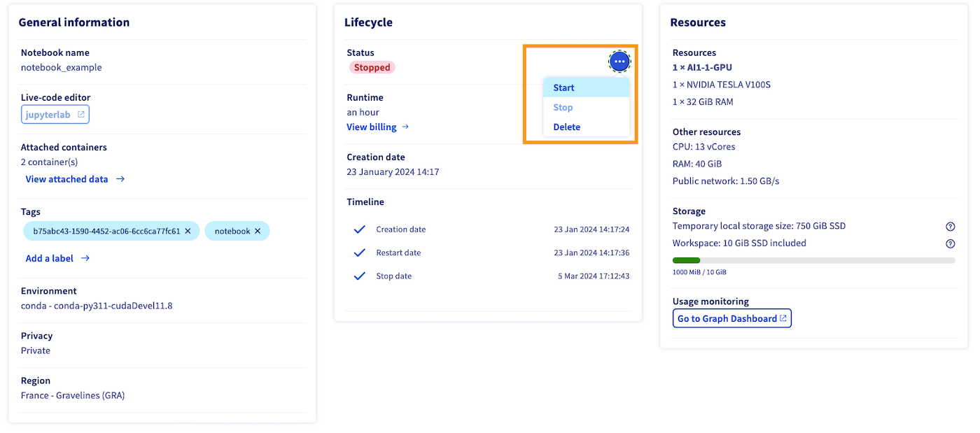The image size is (980, 433).
Task: Remove the b75abc43 UUID tag
Action: pos(188,231)
